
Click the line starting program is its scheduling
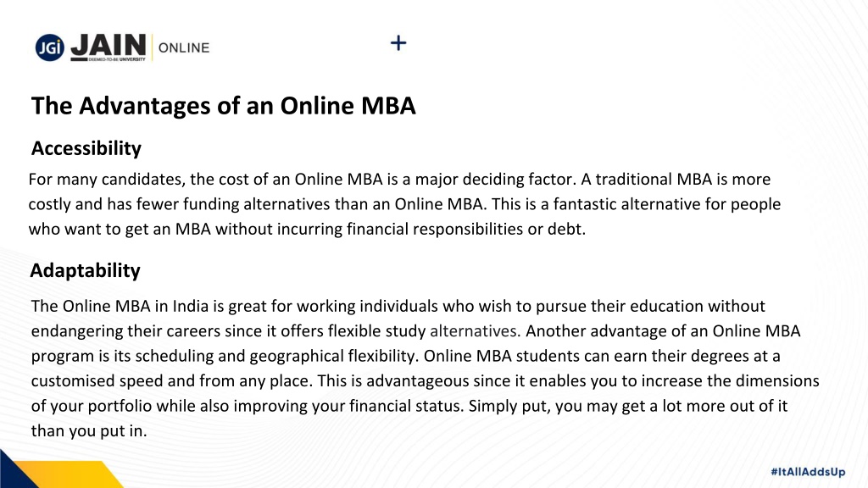pyautogui.click(x=406, y=356)
